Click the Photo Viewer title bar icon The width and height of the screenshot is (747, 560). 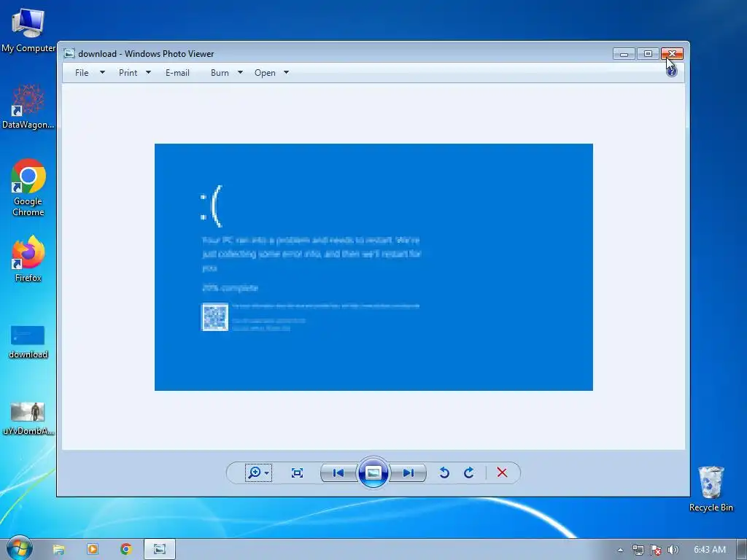[69, 53]
